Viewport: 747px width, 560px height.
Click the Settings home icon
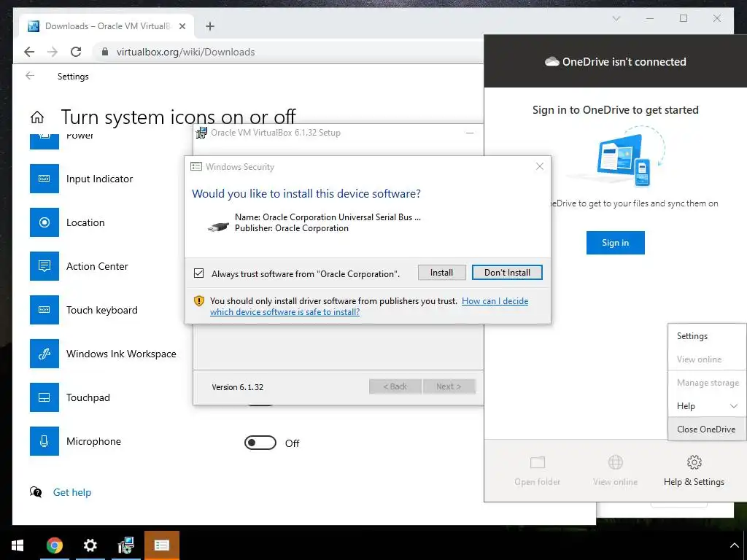37,117
